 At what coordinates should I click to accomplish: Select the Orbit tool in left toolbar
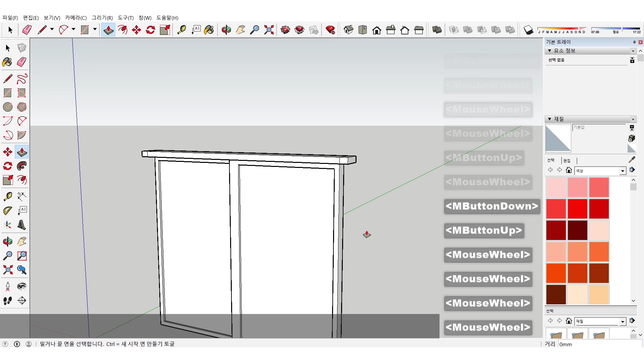[x=7, y=241]
